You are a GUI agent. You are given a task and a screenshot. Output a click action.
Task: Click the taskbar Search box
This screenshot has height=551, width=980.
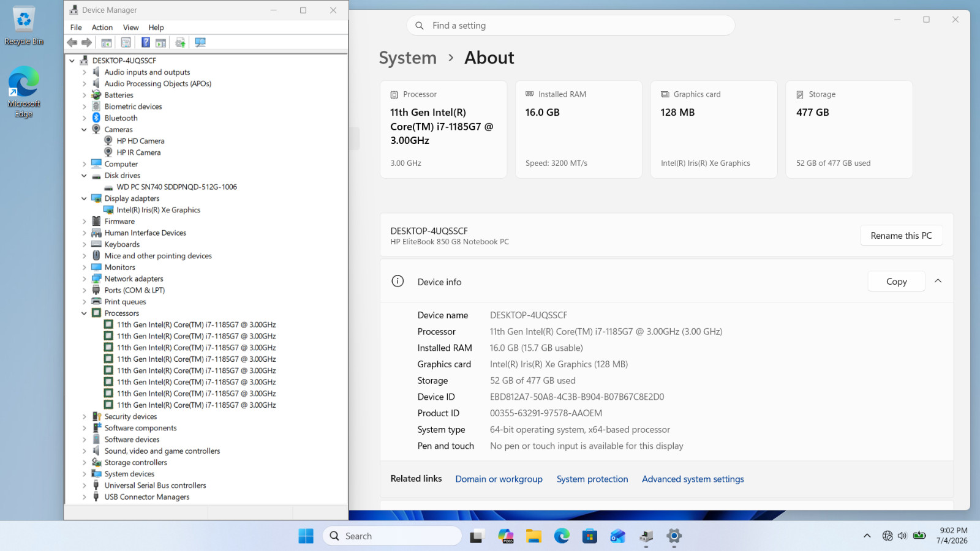click(392, 536)
